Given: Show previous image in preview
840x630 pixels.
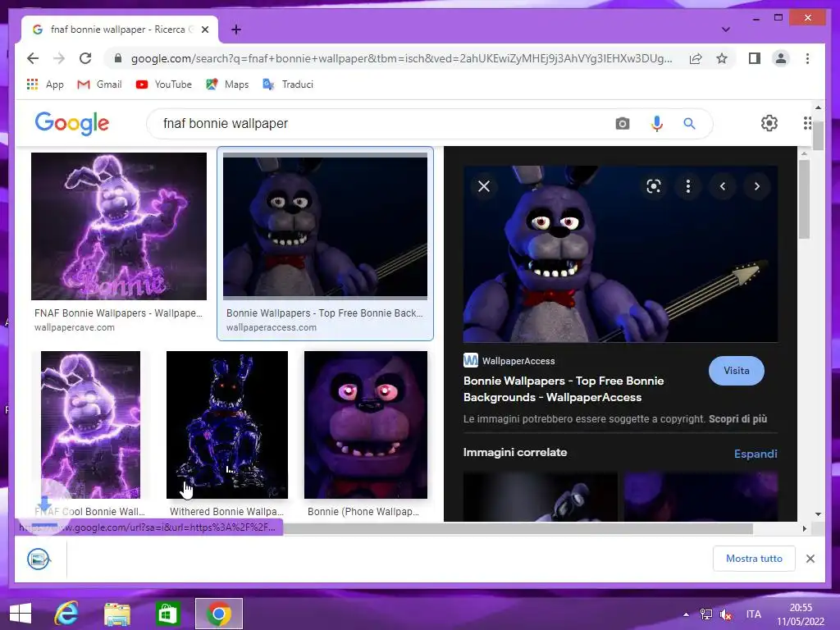Looking at the screenshot, I should click(723, 186).
